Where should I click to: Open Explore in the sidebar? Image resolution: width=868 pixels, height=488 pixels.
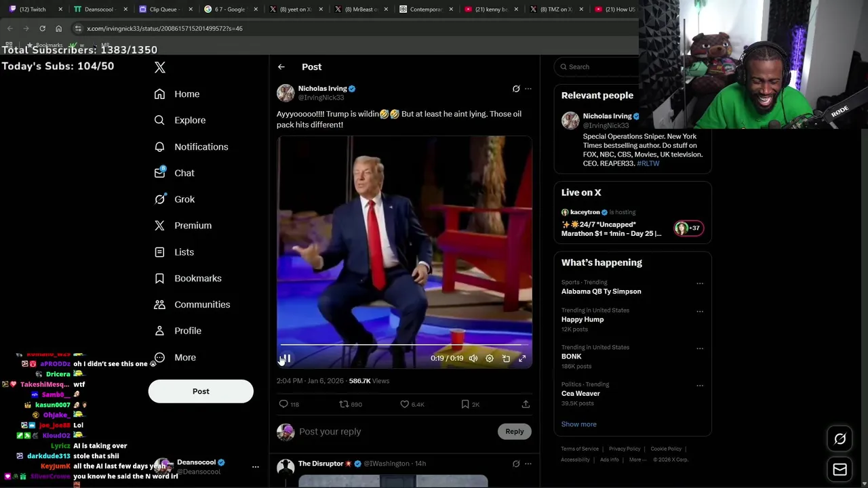click(180, 120)
